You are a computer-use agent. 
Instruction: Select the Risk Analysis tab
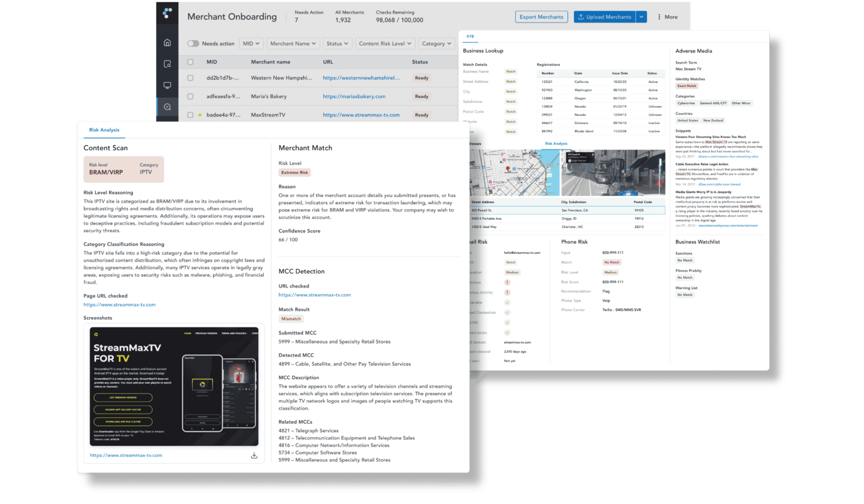point(104,130)
